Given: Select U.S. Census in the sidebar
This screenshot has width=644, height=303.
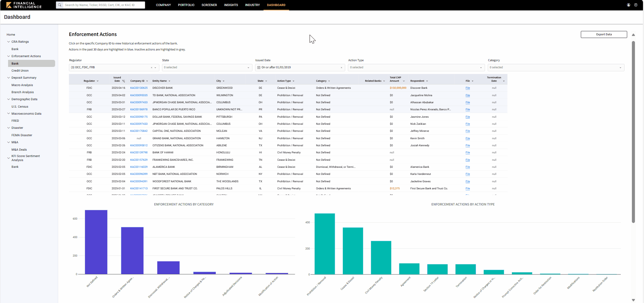Looking at the screenshot, I should point(20,107).
